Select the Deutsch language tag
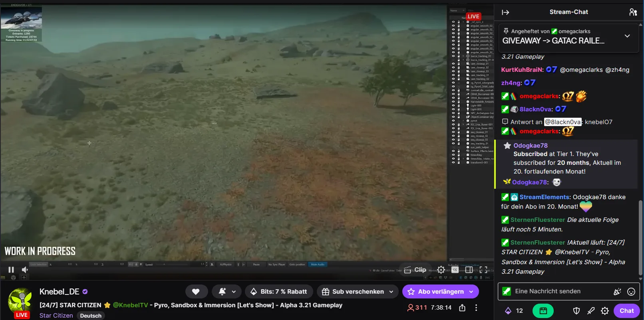644x320 pixels. 91,316
